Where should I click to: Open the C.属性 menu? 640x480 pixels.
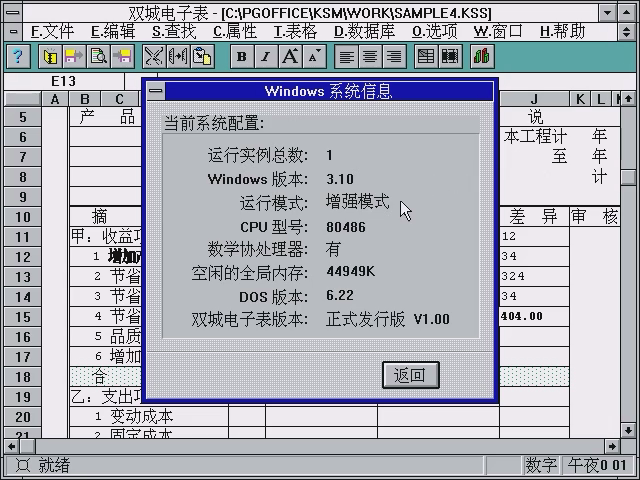(235, 31)
